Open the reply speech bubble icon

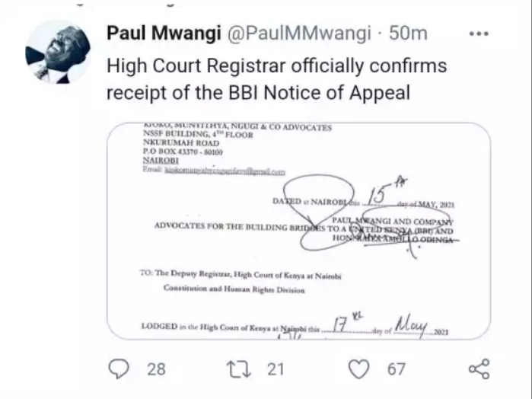click(119, 369)
